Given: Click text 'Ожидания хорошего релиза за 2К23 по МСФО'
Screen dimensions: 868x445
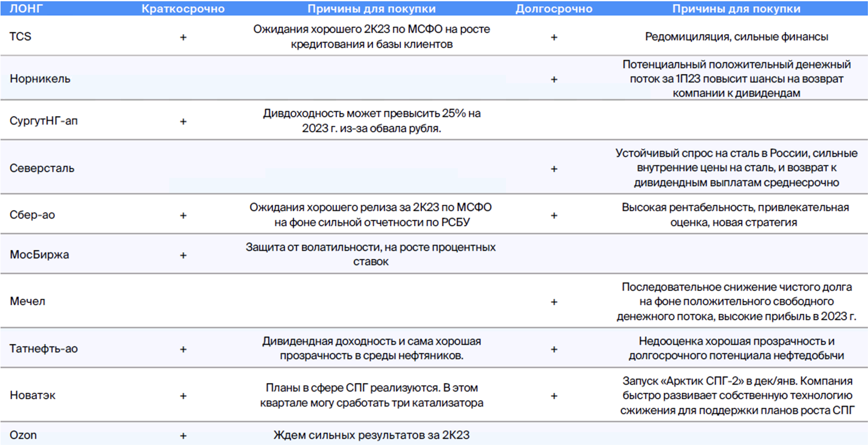Looking at the screenshot, I should coord(371,207).
